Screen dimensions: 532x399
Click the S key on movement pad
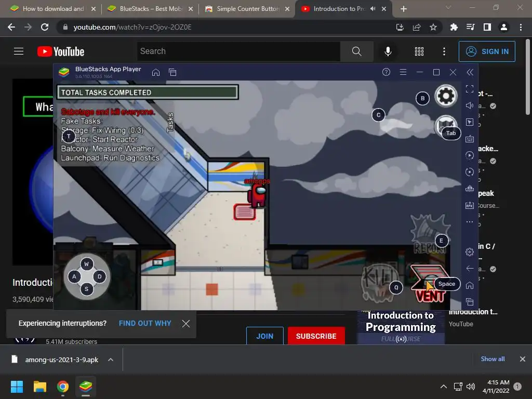pyautogui.click(x=87, y=289)
